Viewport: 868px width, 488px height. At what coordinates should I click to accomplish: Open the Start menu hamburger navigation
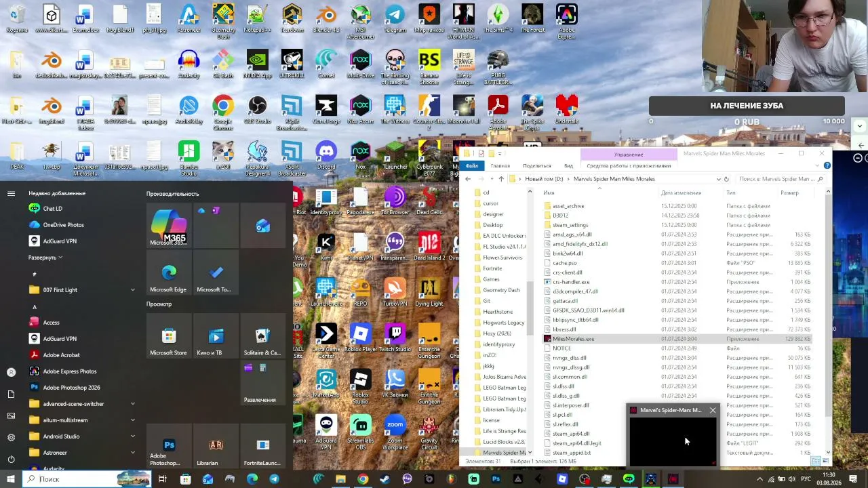pos(11,193)
